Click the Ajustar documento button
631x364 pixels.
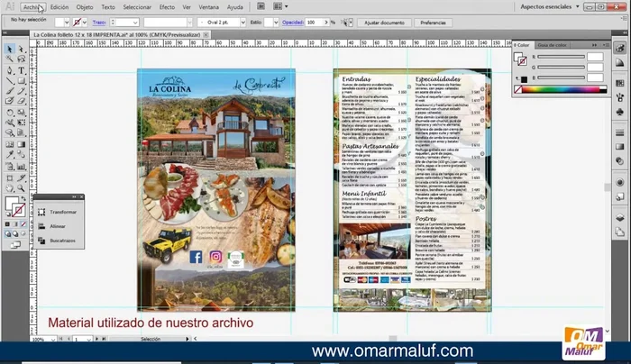383,21
